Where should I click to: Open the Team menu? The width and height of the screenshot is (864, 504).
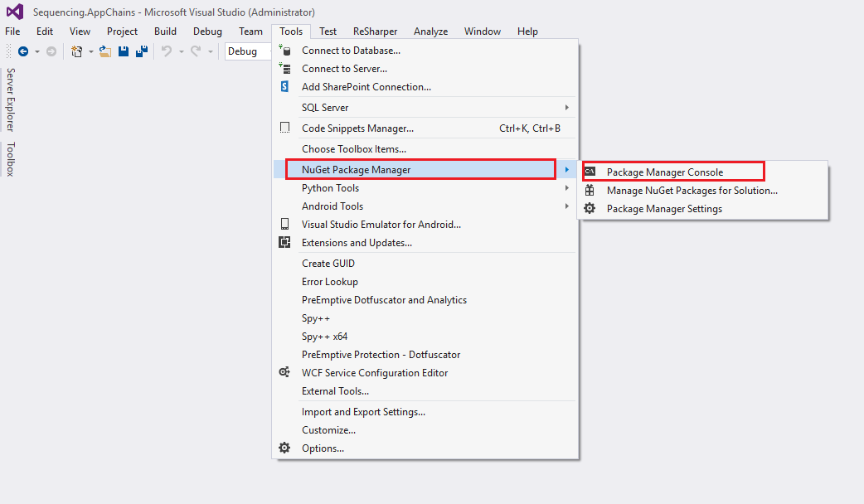(250, 31)
